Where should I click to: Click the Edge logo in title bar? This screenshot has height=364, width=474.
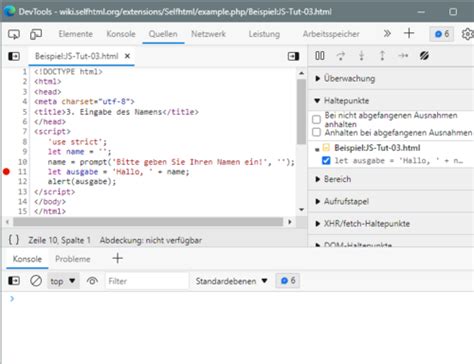pos(9,11)
